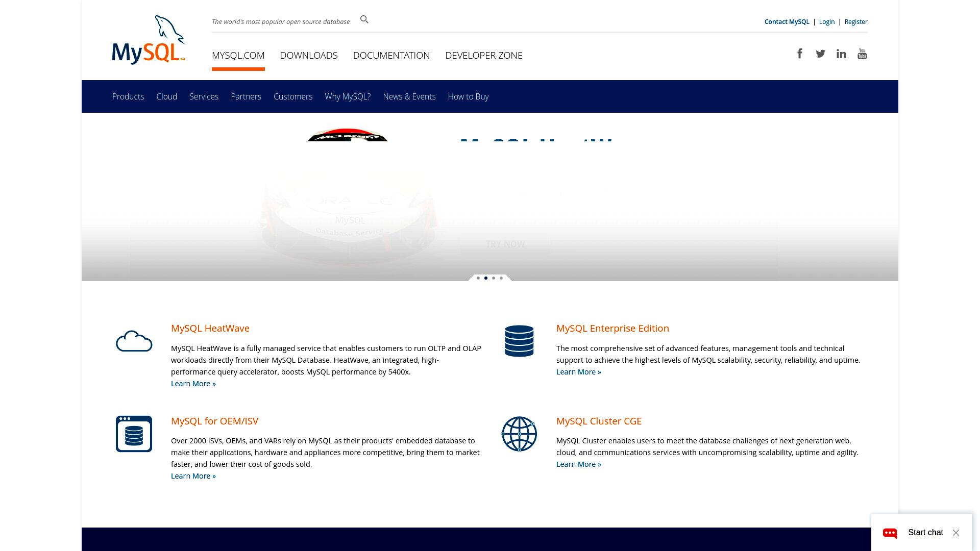Image resolution: width=980 pixels, height=551 pixels.
Task: Open the Cloud menu item
Action: point(167,96)
